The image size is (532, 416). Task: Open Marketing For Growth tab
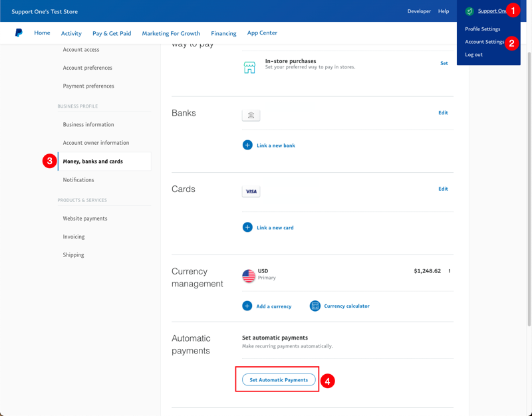click(171, 33)
